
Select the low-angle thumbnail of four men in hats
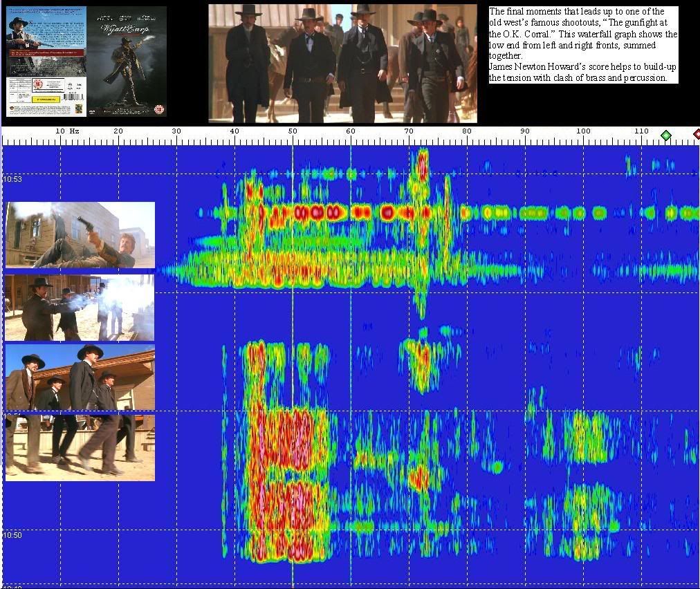pyautogui.click(x=80, y=377)
